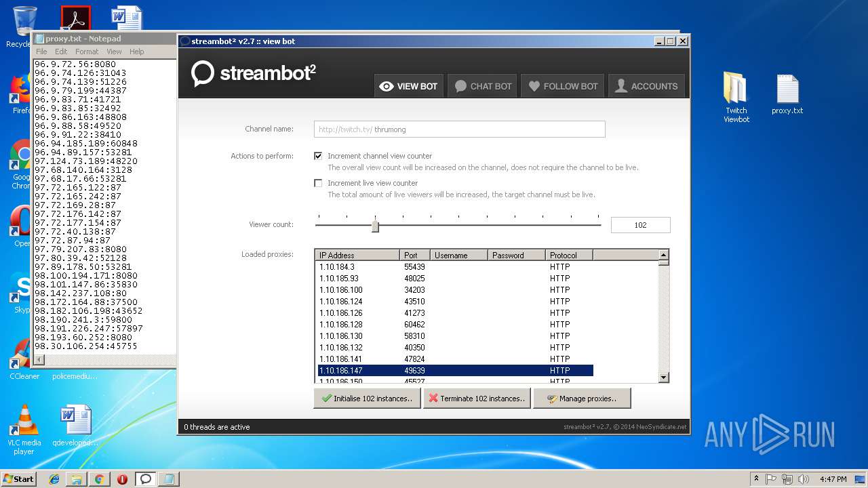Sort proxies by IP Address column
This screenshot has height=488, width=868.
click(x=357, y=255)
